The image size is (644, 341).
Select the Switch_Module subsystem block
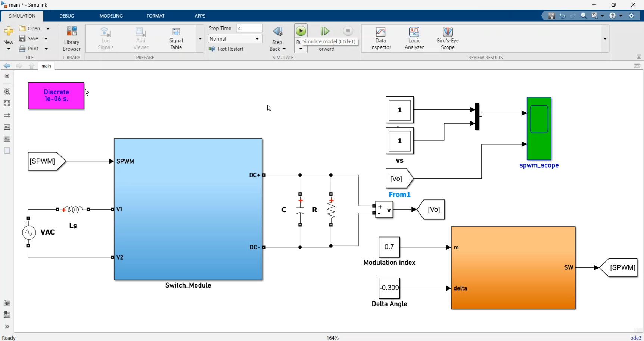point(188,210)
